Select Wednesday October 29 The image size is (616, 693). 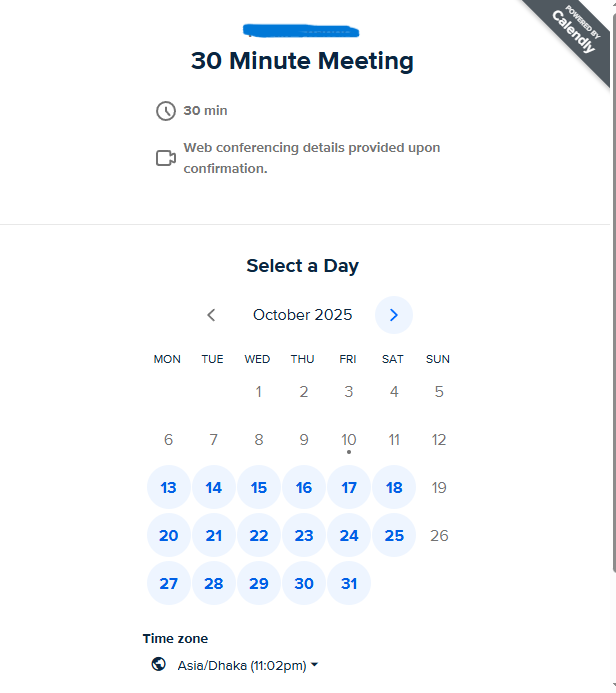point(259,584)
